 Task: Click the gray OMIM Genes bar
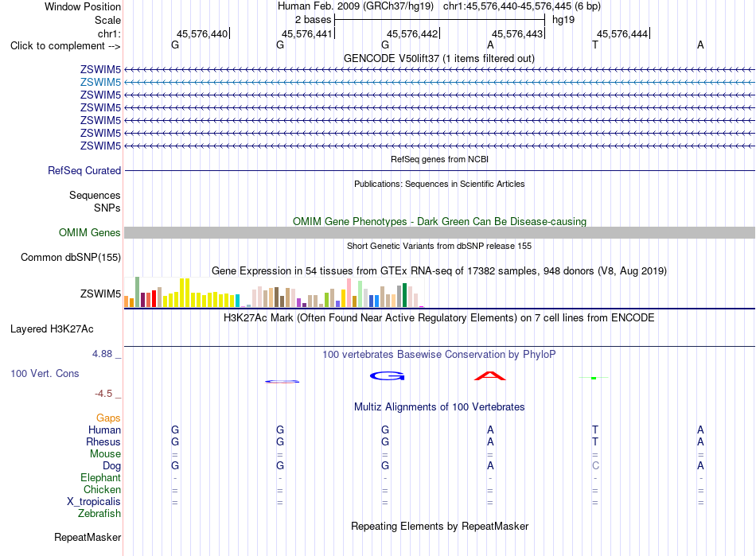click(439, 233)
